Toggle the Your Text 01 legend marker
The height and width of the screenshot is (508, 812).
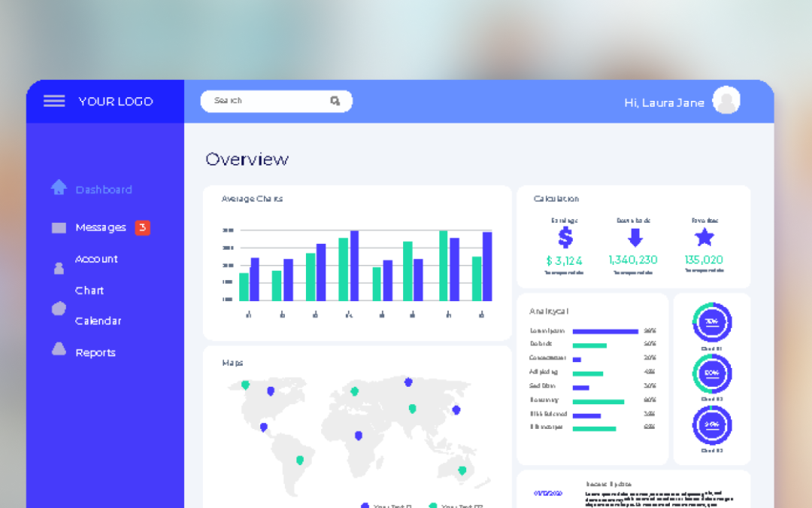364,505
